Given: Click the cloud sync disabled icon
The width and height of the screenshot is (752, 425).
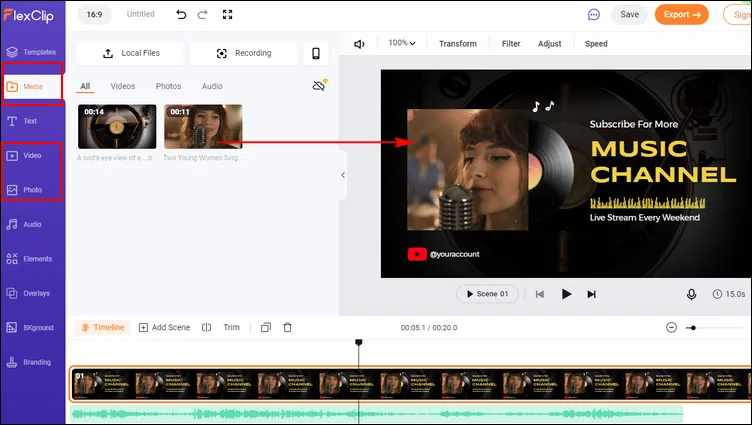Looking at the screenshot, I should click(x=319, y=85).
